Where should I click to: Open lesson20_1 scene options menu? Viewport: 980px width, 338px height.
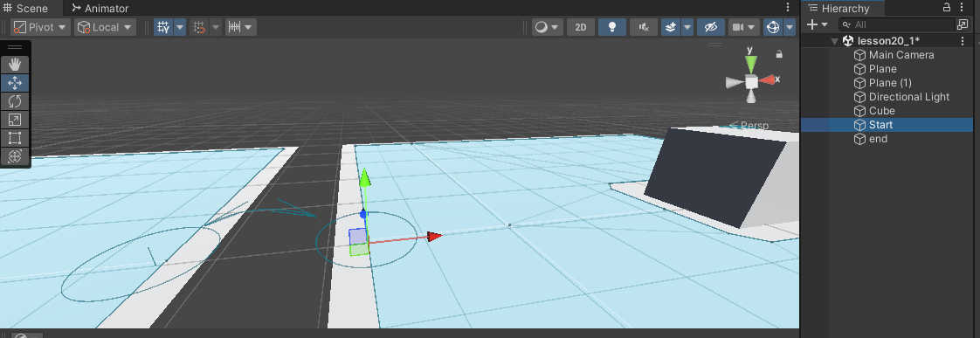coord(963,40)
